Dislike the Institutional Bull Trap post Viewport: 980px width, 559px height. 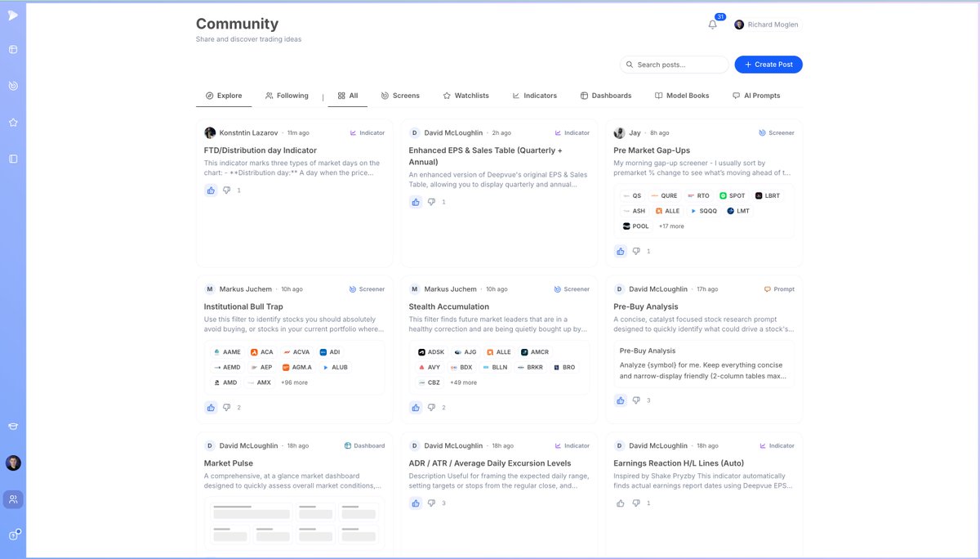coord(227,408)
